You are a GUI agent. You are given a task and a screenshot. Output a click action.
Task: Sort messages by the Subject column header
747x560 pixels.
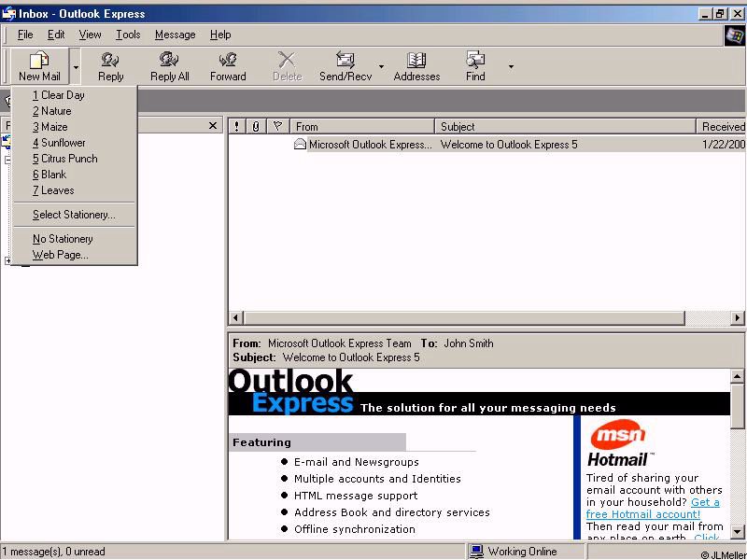pyautogui.click(x=564, y=126)
